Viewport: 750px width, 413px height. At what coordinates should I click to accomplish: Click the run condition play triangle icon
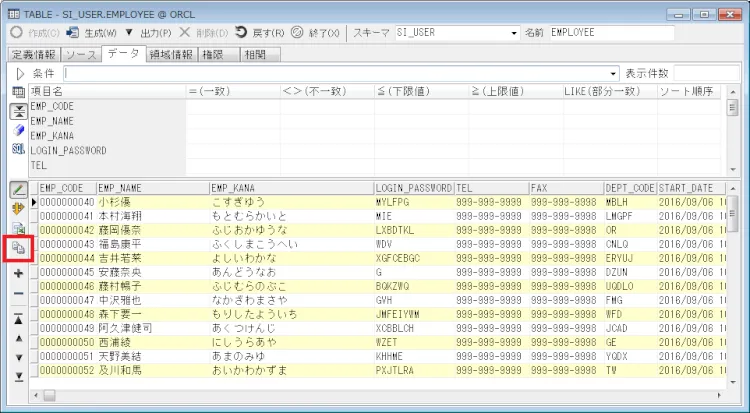20,74
